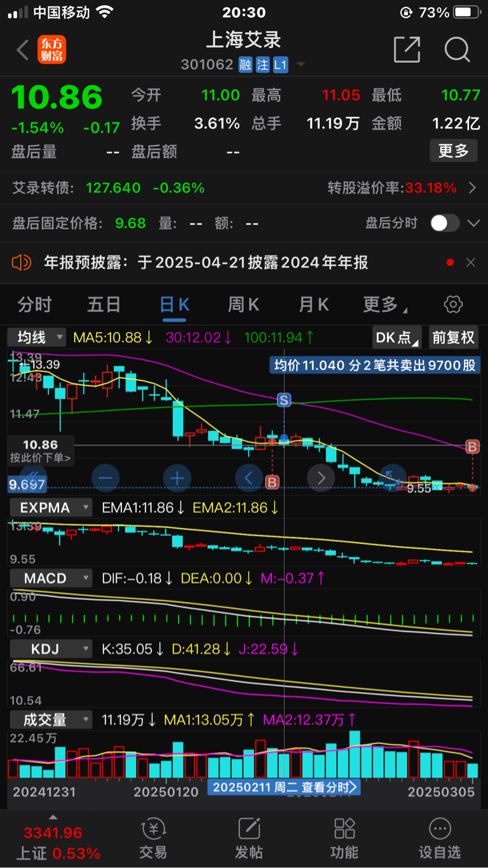Viewport: 488px width, 868px height.
Task: Open 艾录转债 convertible bond row arrow
Action: [x=471, y=188]
